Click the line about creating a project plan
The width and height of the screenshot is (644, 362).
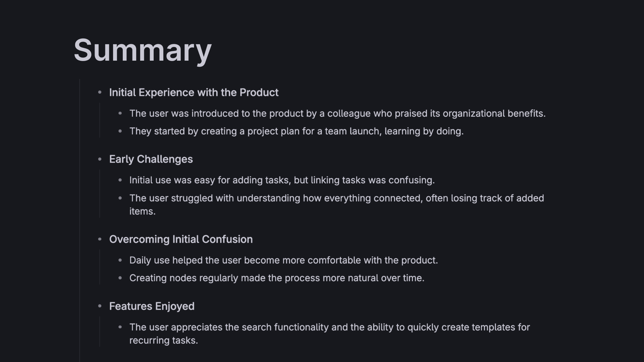pos(297,131)
